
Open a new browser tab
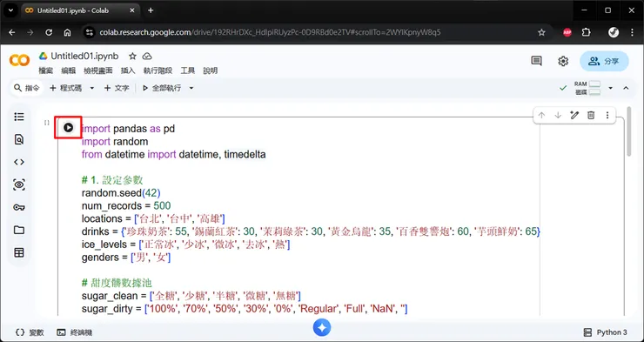pyautogui.click(x=151, y=10)
